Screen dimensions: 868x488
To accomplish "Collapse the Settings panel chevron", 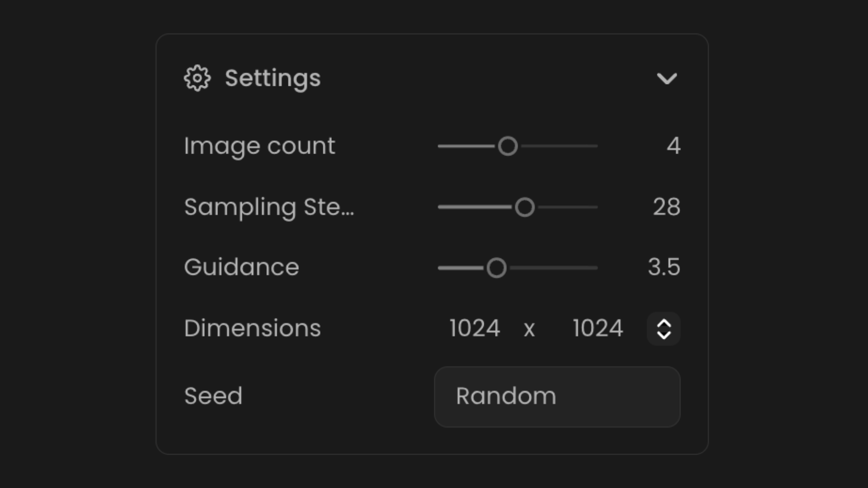I will pos(666,79).
